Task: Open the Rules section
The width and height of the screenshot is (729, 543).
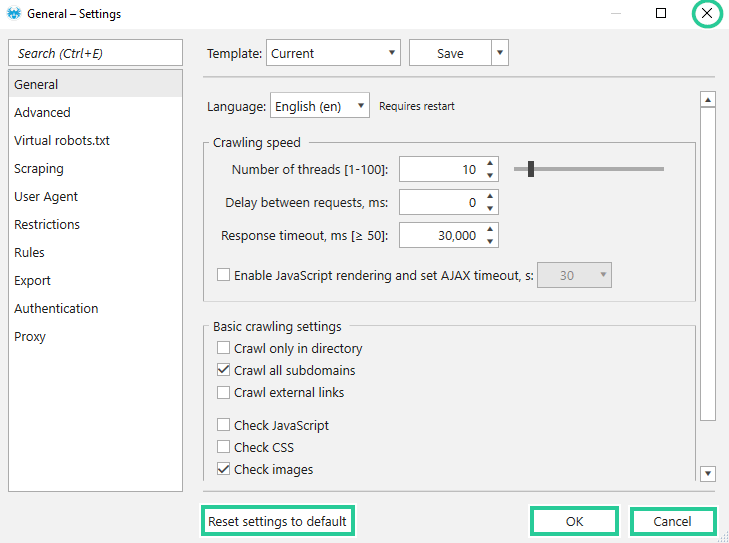Action: [x=95, y=252]
